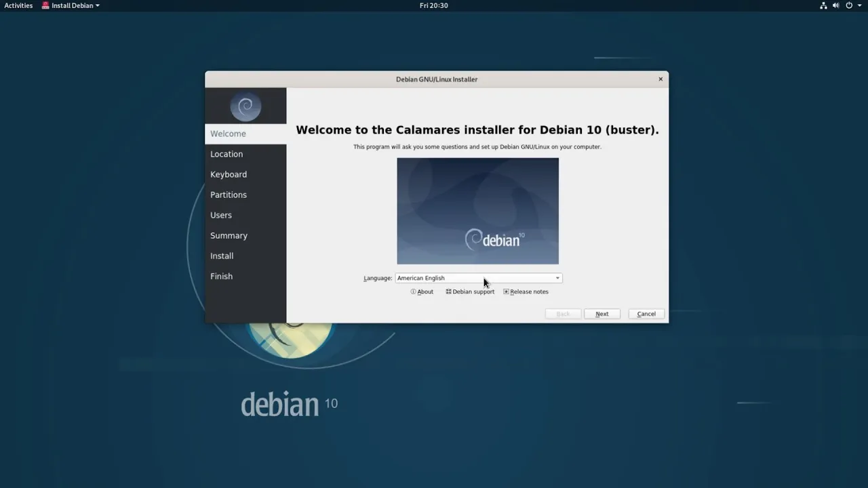Click the Next button
This screenshot has height=488, width=868.
[602, 314]
